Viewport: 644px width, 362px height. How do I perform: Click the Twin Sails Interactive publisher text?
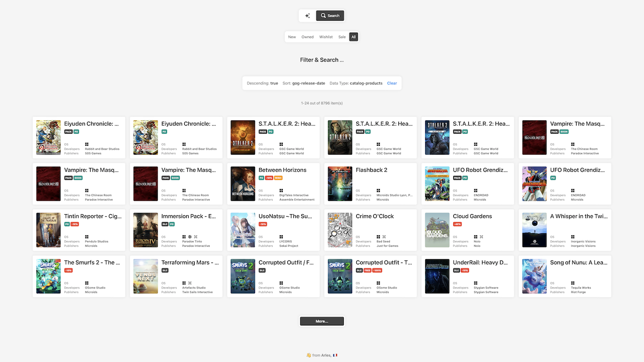click(x=197, y=292)
